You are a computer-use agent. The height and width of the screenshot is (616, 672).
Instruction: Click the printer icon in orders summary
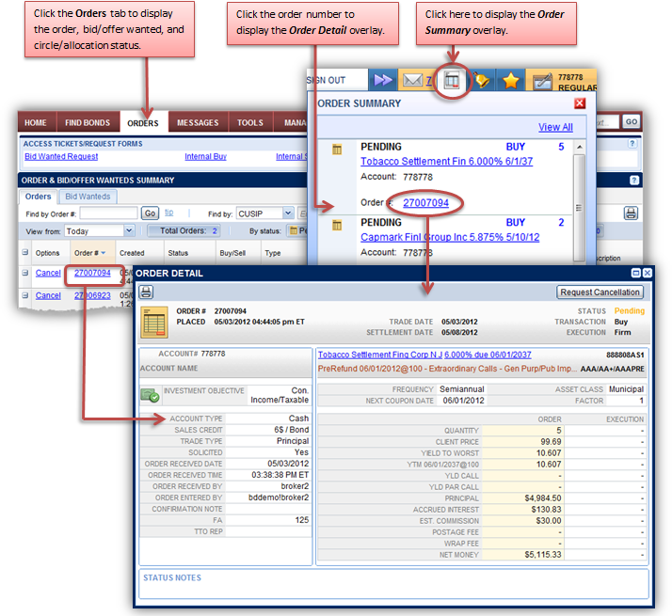630,213
